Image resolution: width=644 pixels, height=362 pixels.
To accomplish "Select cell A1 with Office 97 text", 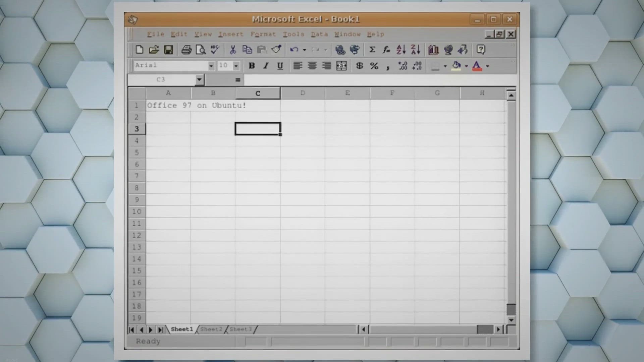I will click(168, 105).
